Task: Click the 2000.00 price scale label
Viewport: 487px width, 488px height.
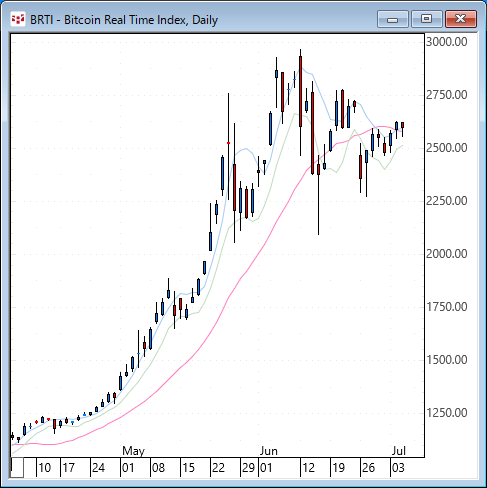Action: (x=447, y=254)
